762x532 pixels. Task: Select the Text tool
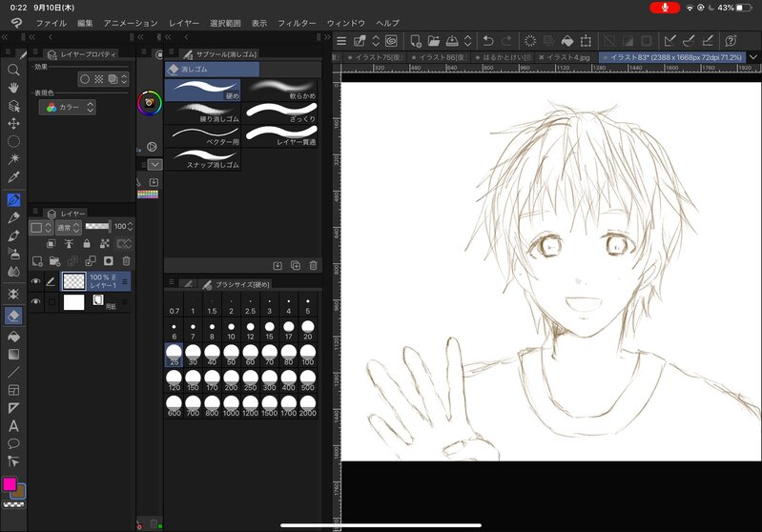13,425
